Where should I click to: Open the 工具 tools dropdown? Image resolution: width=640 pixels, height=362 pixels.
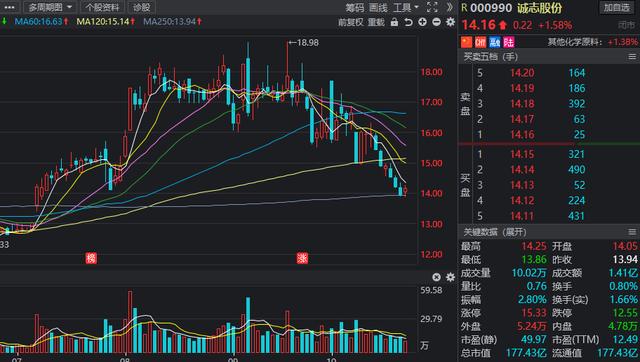point(405,7)
